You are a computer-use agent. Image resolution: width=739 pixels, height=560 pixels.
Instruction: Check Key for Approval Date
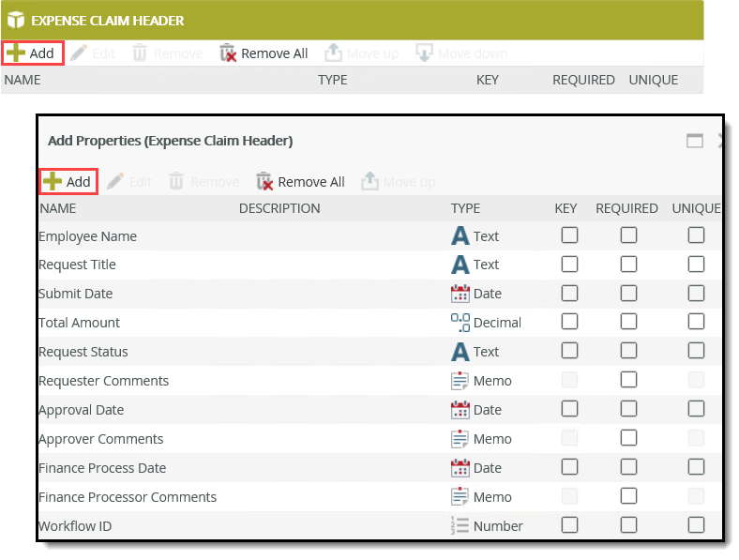point(569,409)
